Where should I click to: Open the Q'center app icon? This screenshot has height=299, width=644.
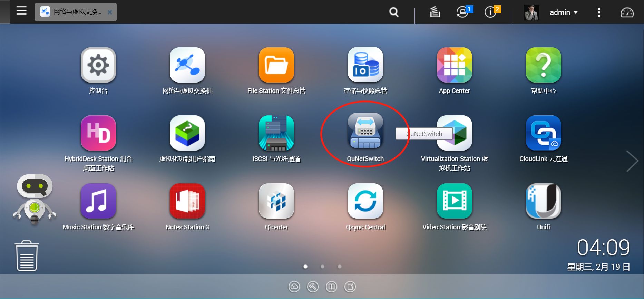(276, 201)
